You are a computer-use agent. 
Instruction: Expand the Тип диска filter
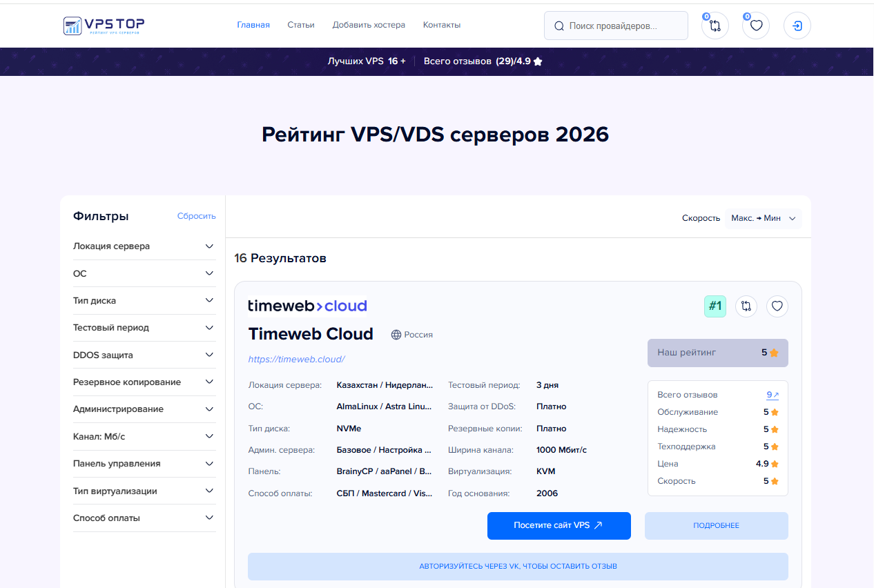click(x=144, y=301)
